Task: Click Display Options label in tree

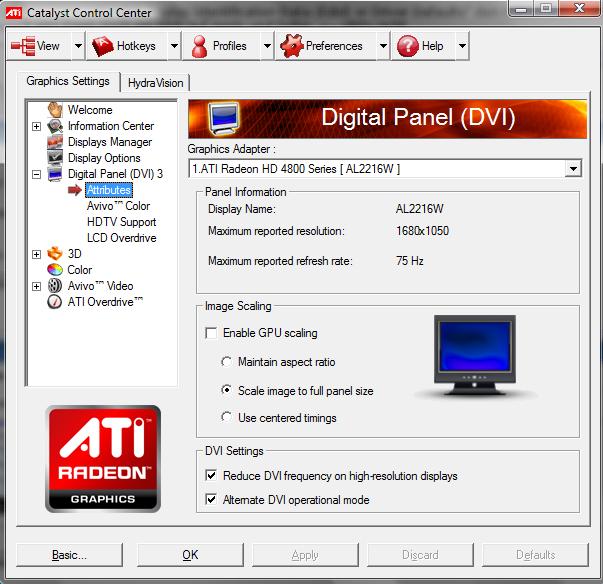Action: pyautogui.click(x=104, y=158)
